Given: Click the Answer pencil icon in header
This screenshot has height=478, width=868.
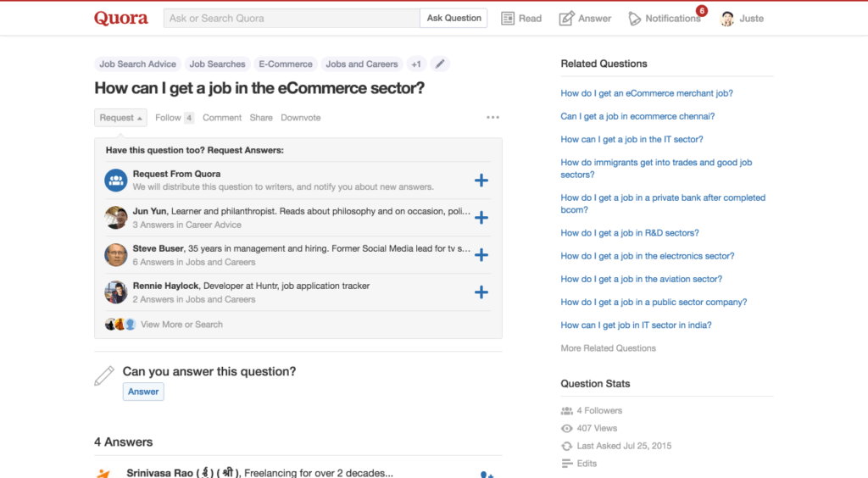Looking at the screenshot, I should pos(566,19).
